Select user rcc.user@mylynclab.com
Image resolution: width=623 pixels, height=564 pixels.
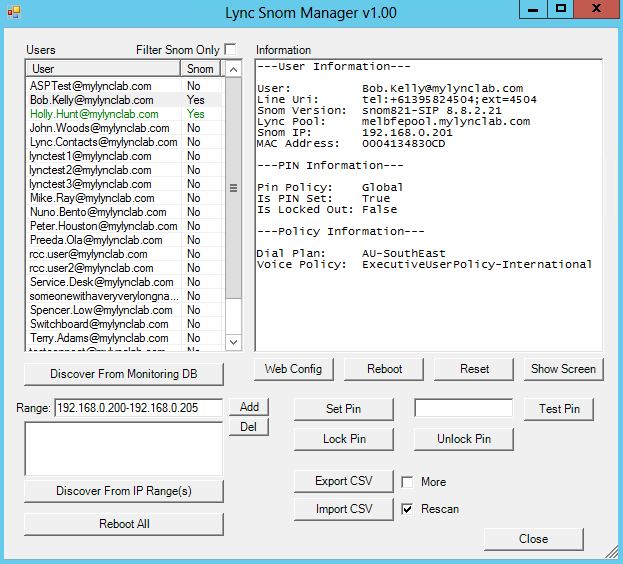pos(125,254)
